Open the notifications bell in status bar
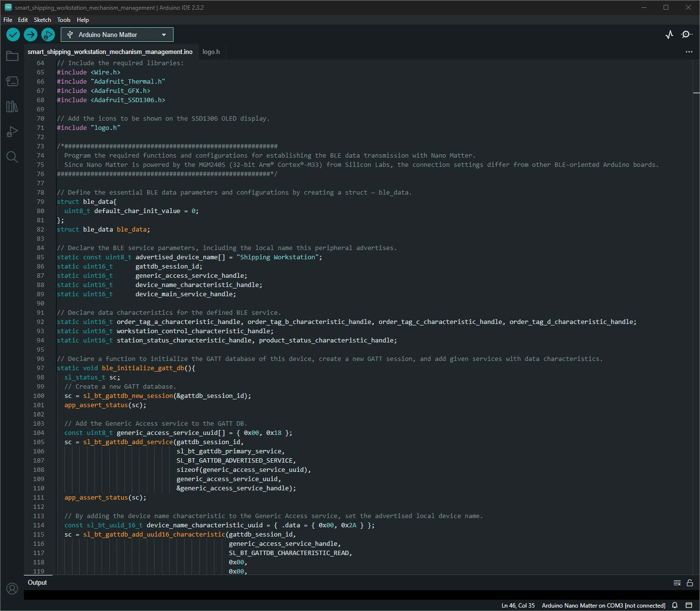The image size is (700, 611). tap(675, 605)
